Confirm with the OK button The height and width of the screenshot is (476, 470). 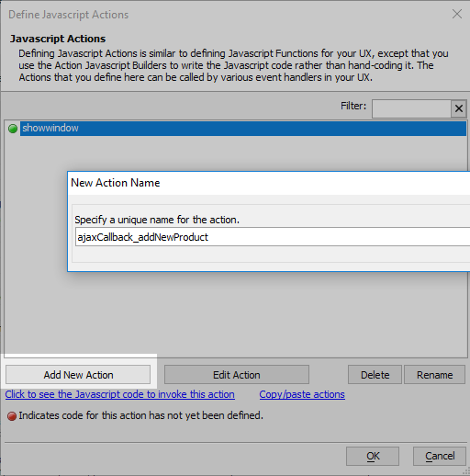(373, 456)
